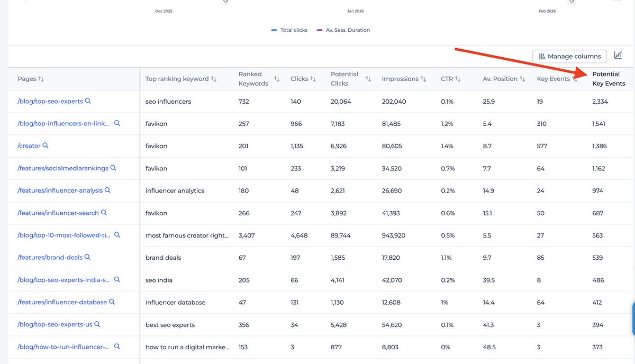Click the Manage columns button
Screen dimensions: 635x364
[x=570, y=56]
